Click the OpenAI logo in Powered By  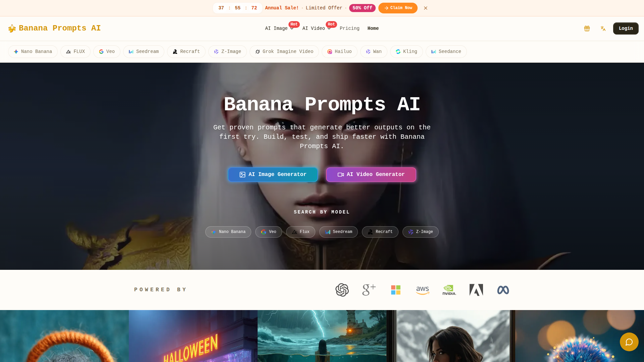click(342, 290)
